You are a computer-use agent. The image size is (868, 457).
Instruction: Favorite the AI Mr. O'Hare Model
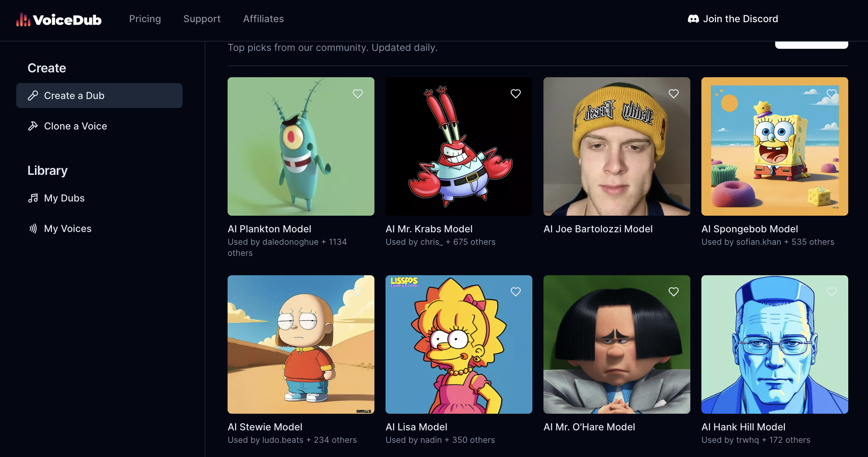coord(674,292)
